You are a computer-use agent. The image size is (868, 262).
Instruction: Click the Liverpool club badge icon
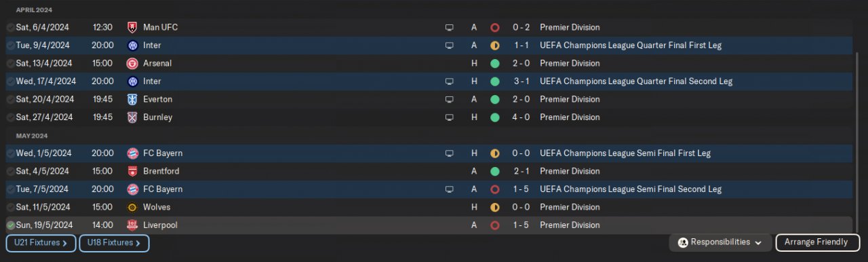pos(132,225)
